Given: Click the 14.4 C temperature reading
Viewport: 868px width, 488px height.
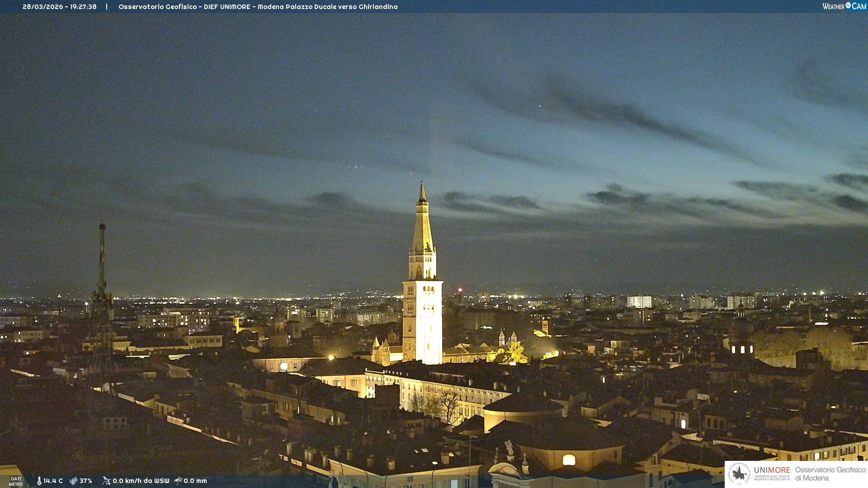Looking at the screenshot, I should pyautogui.click(x=53, y=481).
